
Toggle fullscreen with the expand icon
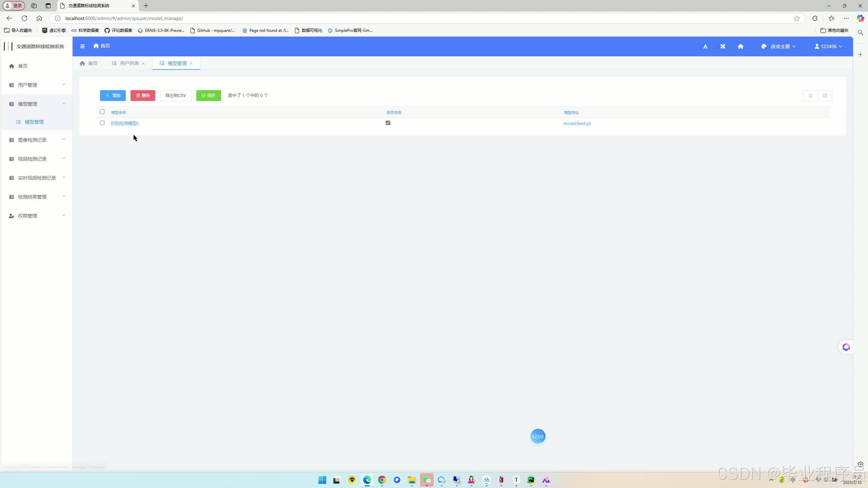point(723,46)
